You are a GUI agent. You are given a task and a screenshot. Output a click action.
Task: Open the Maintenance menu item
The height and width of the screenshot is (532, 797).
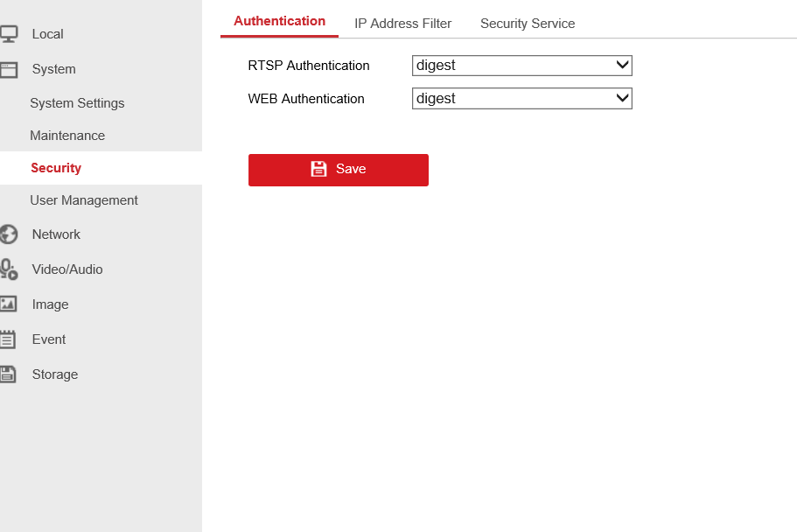point(67,136)
